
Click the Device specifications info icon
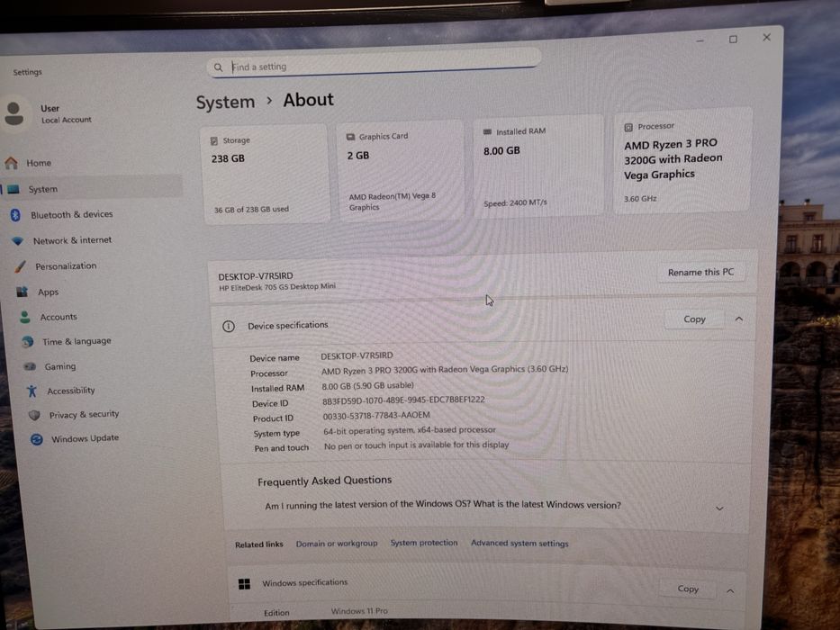tap(229, 326)
